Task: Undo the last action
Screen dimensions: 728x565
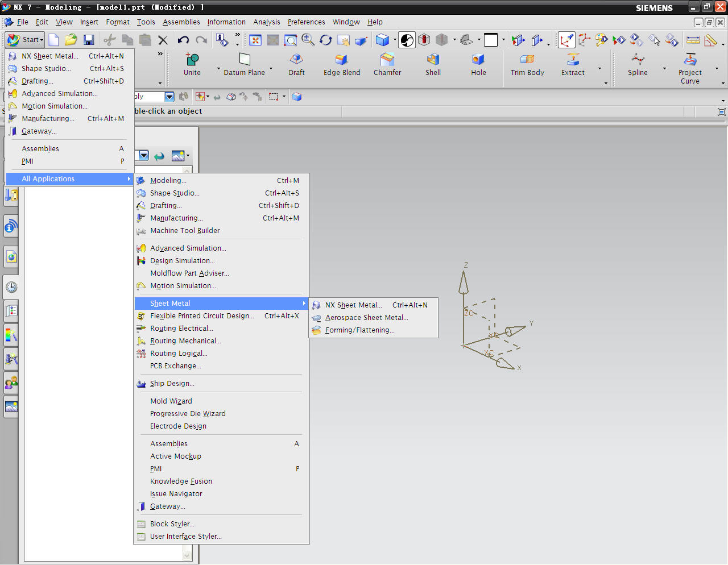Action: [x=183, y=40]
